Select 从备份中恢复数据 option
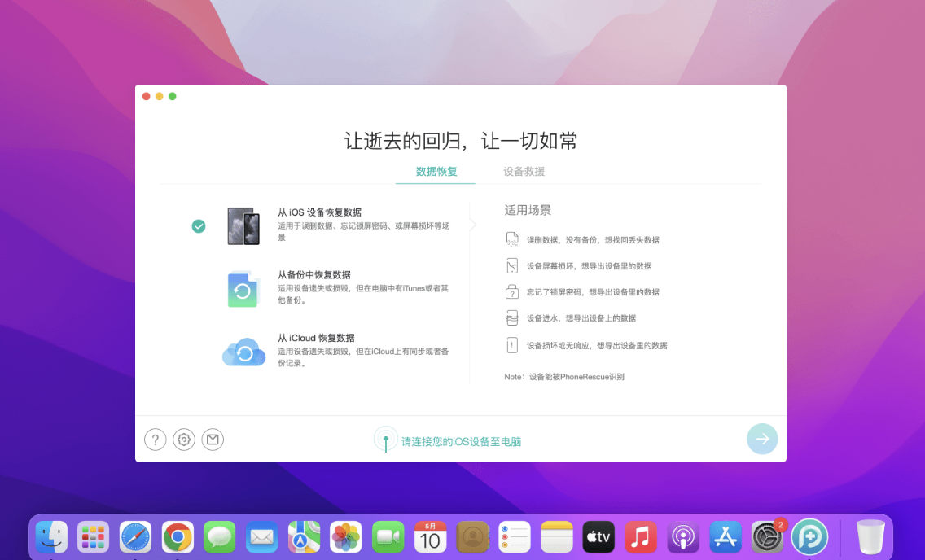 click(x=314, y=275)
